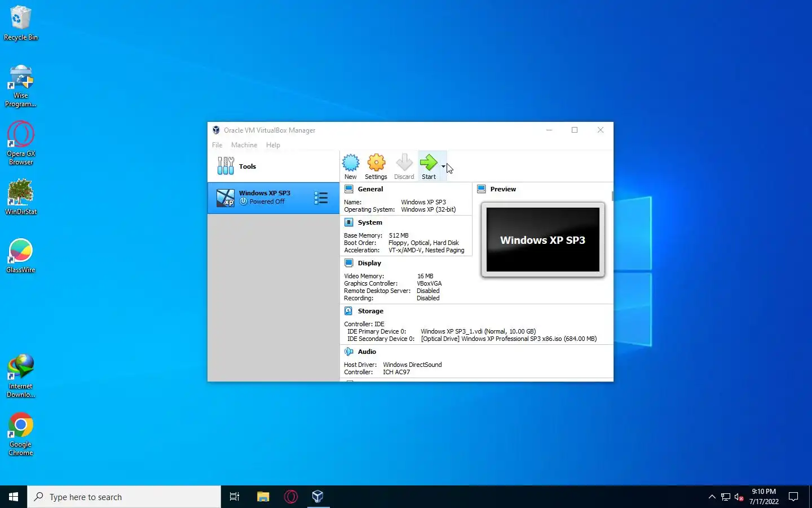
Task: Launch the Google Chrome desktop icon
Action: tap(21, 435)
